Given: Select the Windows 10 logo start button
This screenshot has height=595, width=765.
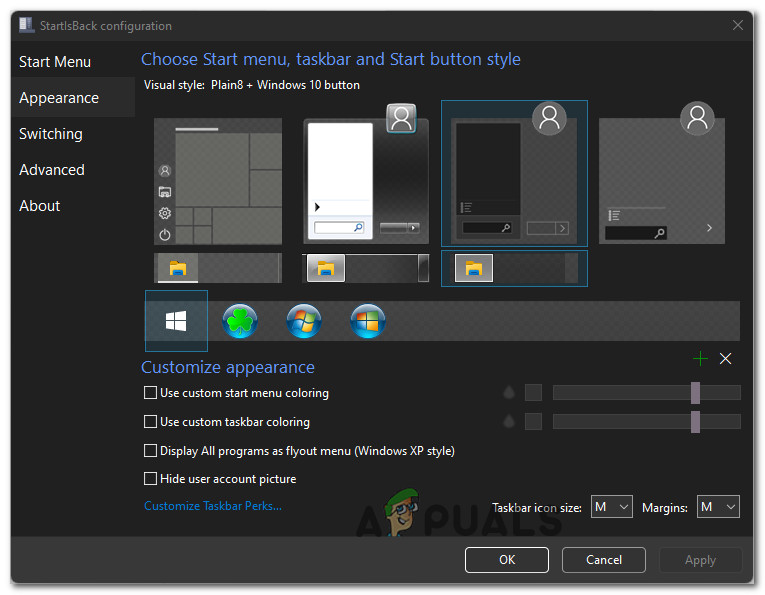Looking at the screenshot, I should point(176,321).
